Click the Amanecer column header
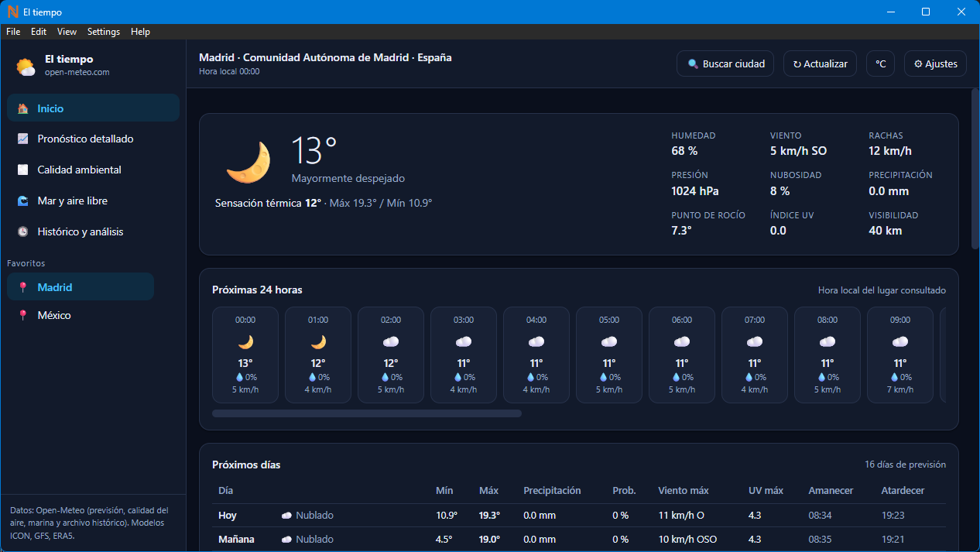Viewport: 980px width, 552px height. (x=831, y=490)
